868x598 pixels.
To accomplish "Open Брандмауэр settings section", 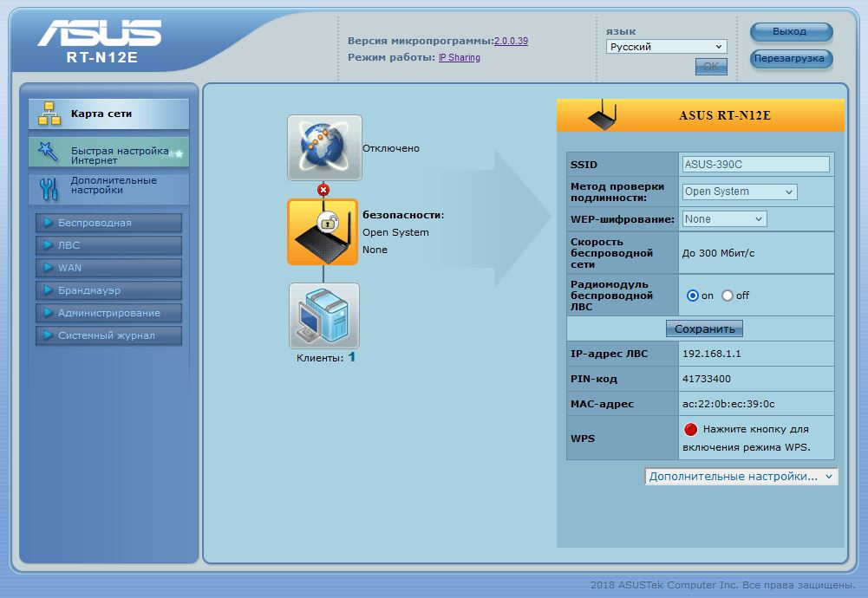I will 109,289.
